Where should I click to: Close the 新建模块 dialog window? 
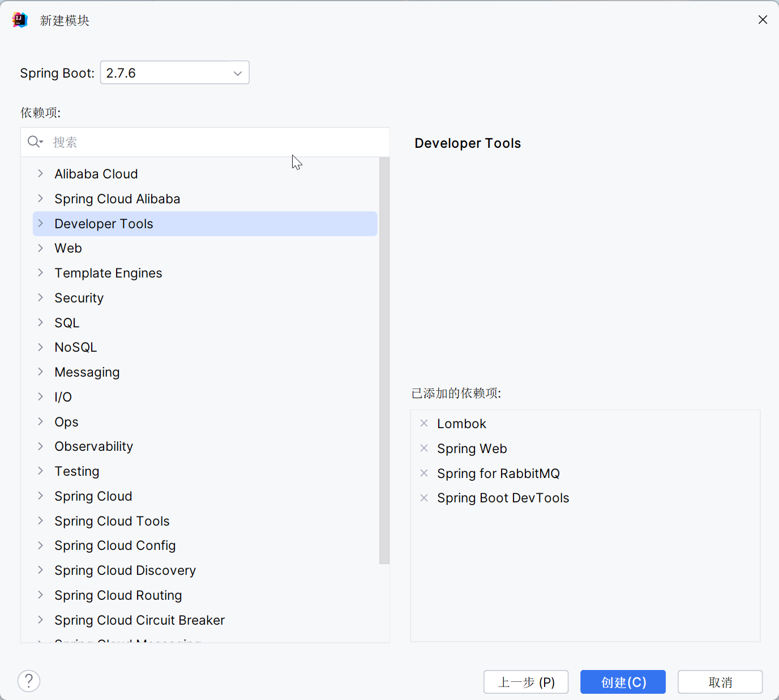(763, 20)
